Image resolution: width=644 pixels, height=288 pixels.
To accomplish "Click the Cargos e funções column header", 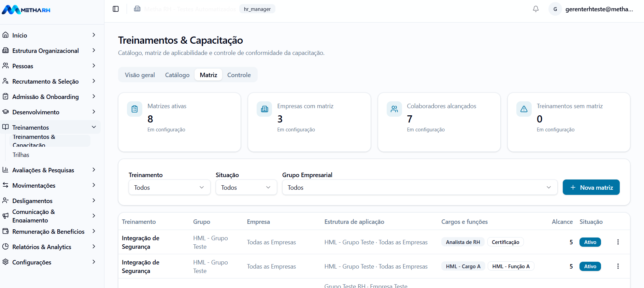I will click(464, 222).
